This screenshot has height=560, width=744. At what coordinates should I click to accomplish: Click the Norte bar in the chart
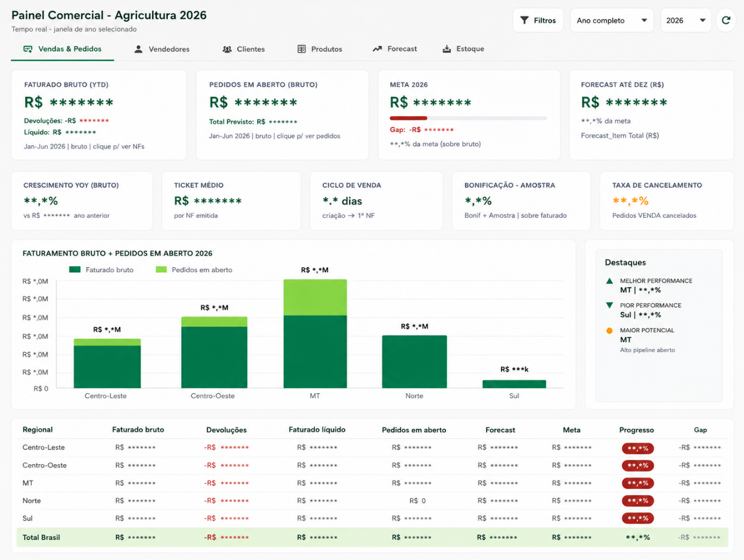(414, 362)
